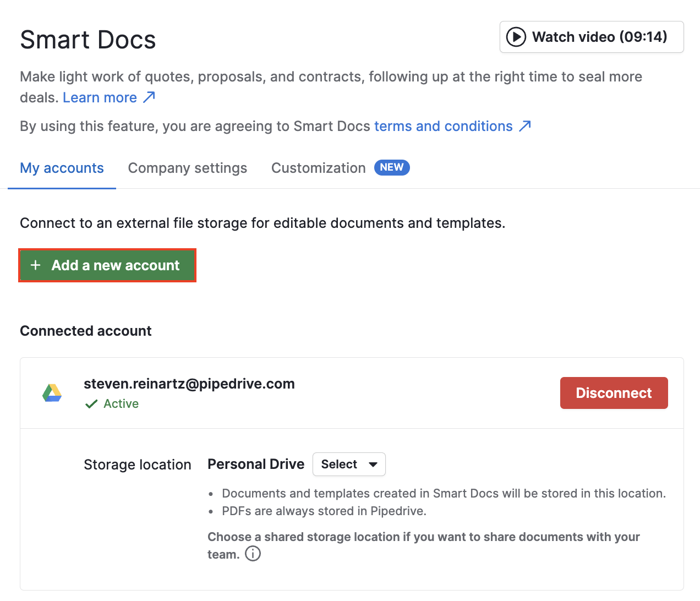This screenshot has height=601, width=700.
Task: Click the steven.reinartz@pipedrive.com account email
Action: [x=189, y=384]
